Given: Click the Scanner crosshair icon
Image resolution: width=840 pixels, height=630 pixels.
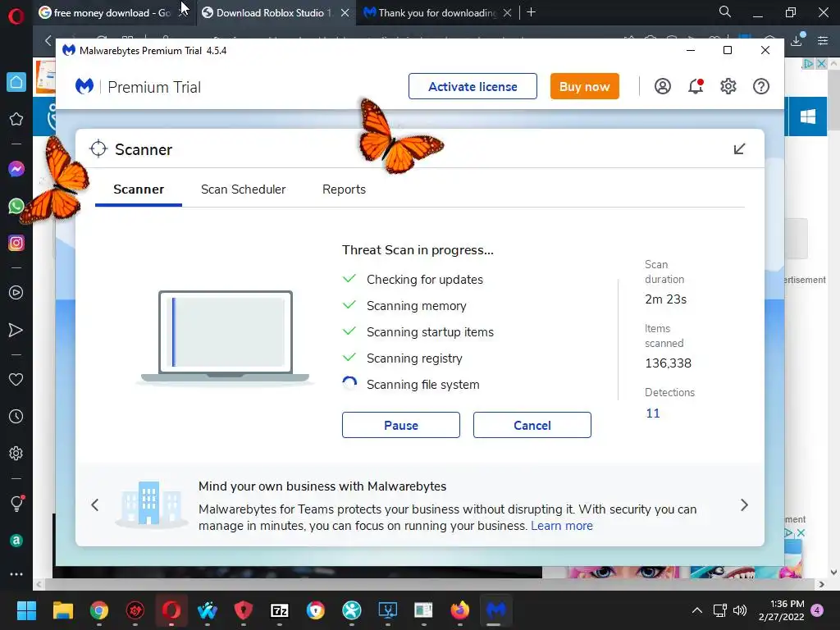Looking at the screenshot, I should pos(98,149).
